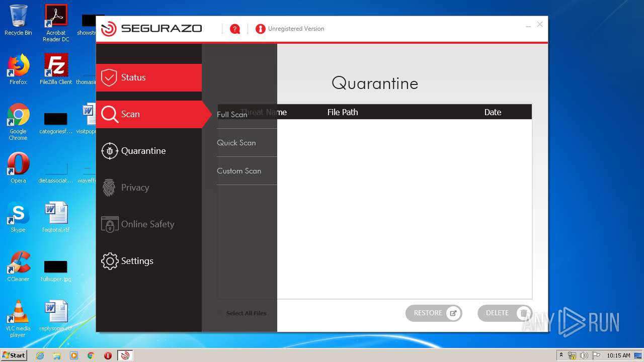Image resolution: width=644 pixels, height=362 pixels.
Task: Click the Scan magnifier icon
Action: 109,114
